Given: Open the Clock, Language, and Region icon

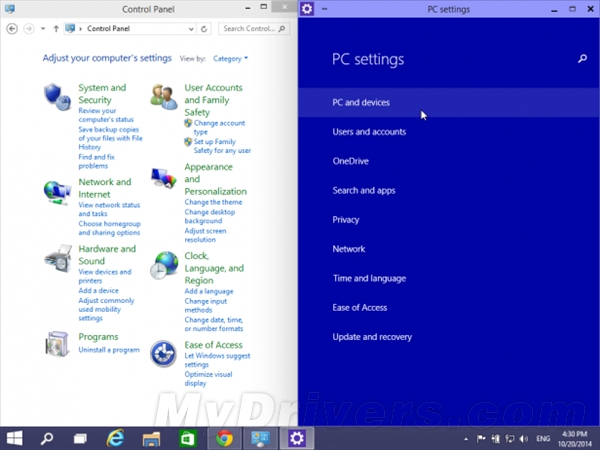Looking at the screenshot, I should click(x=164, y=265).
